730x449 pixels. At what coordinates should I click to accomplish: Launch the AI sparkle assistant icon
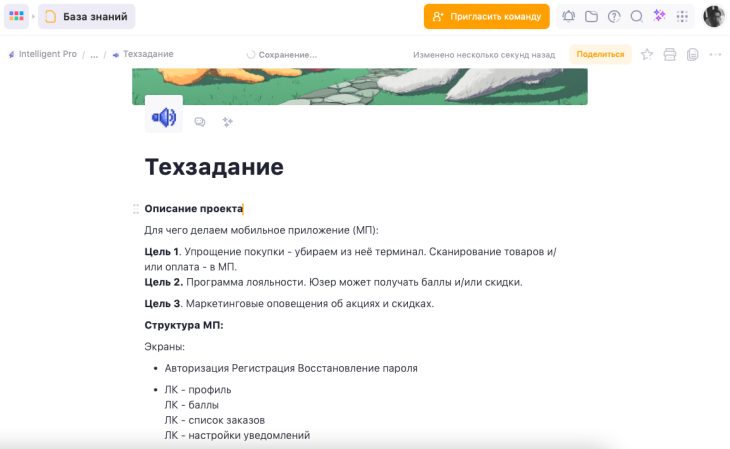(659, 16)
